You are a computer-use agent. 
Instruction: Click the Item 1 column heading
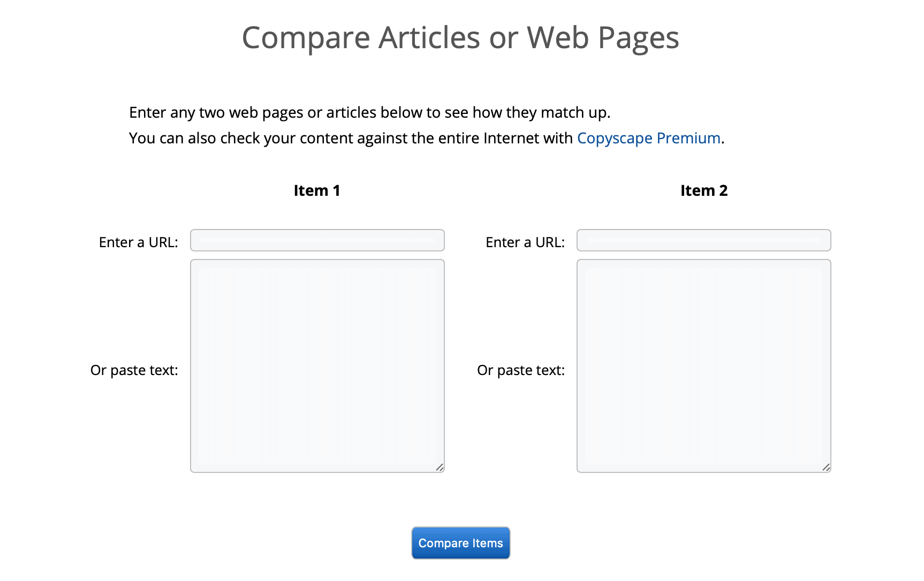coord(316,190)
